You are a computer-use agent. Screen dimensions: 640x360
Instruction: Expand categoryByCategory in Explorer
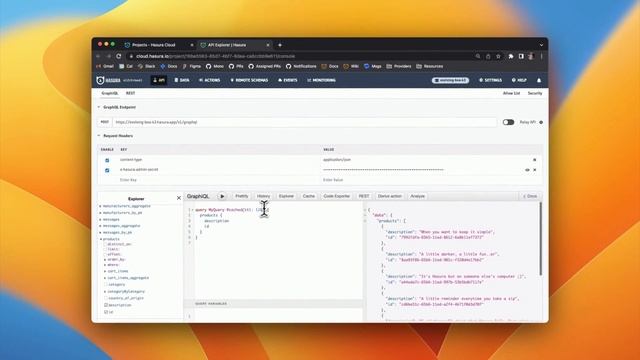pyautogui.click(x=105, y=291)
